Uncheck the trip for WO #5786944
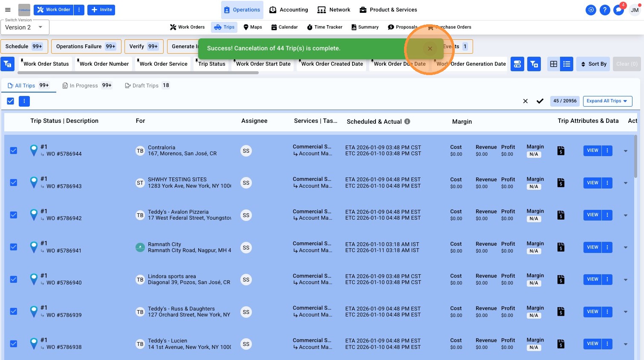The width and height of the screenshot is (644, 360). tap(14, 151)
